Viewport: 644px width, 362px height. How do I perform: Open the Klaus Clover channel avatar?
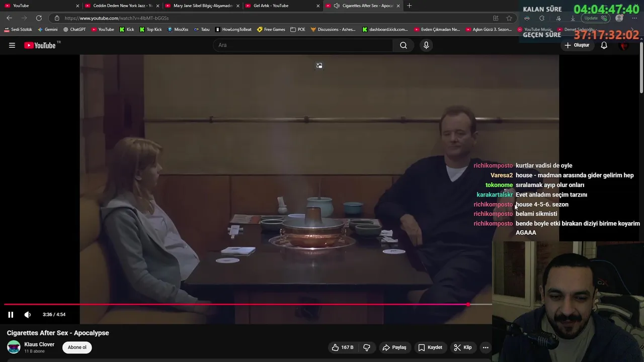tap(14, 347)
